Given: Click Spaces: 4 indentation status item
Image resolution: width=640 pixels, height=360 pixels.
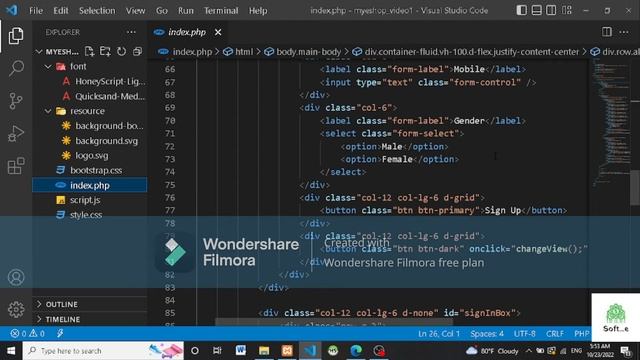Looking at the screenshot, I should 487,333.
